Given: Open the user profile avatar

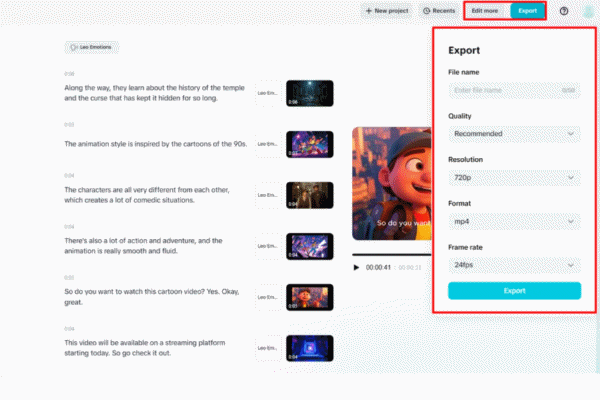Looking at the screenshot, I should [589, 11].
